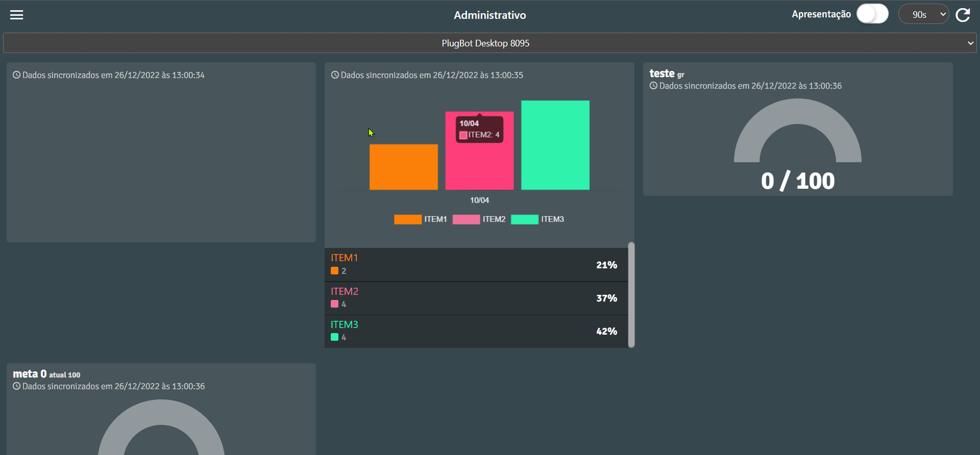The width and height of the screenshot is (980, 455).
Task: Click the green ITEM3 bar
Action: coord(555,145)
